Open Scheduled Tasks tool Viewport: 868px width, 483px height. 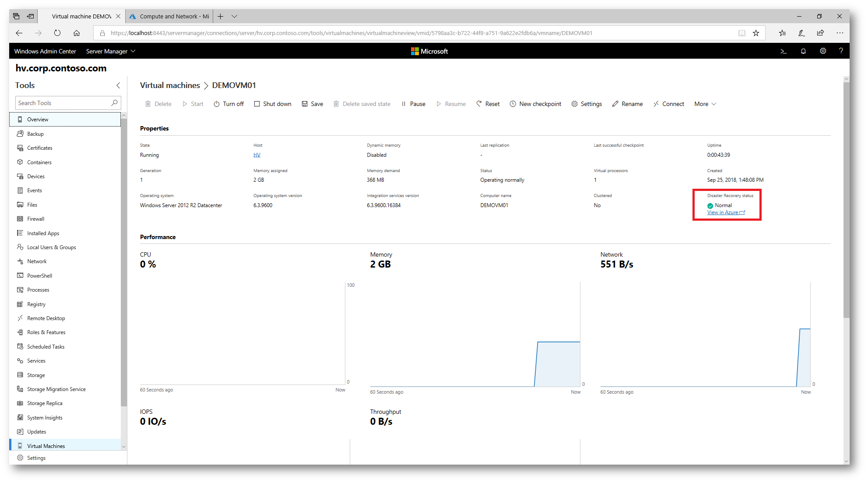[x=65, y=347]
